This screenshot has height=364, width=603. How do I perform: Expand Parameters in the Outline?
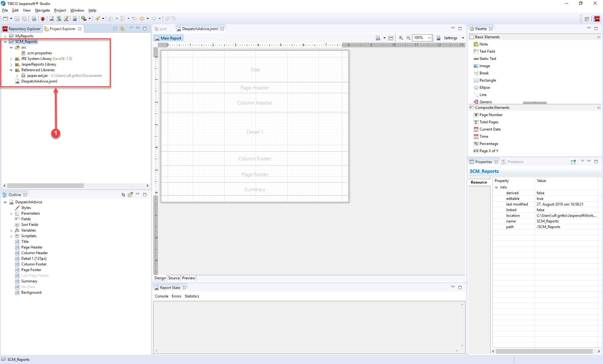point(11,213)
